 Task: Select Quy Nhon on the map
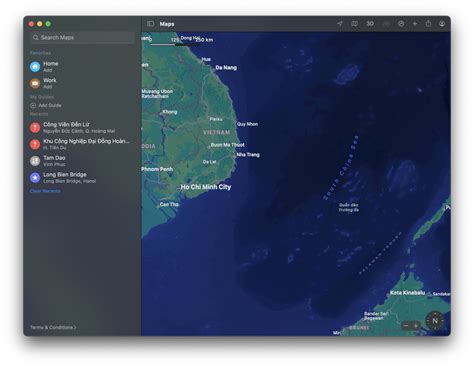247,124
